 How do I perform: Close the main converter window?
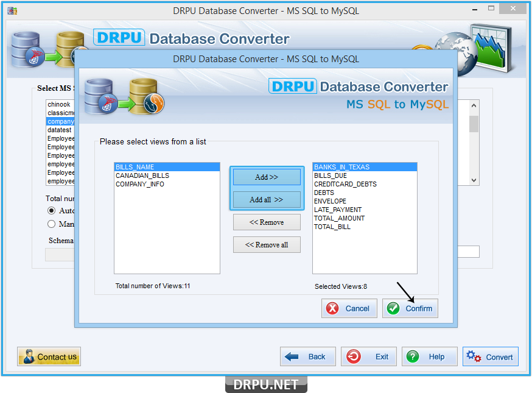pos(513,9)
